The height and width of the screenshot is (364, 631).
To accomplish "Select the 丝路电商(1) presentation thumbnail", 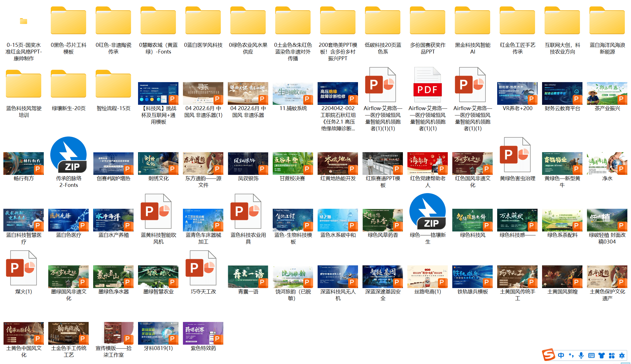I will 428,276.
